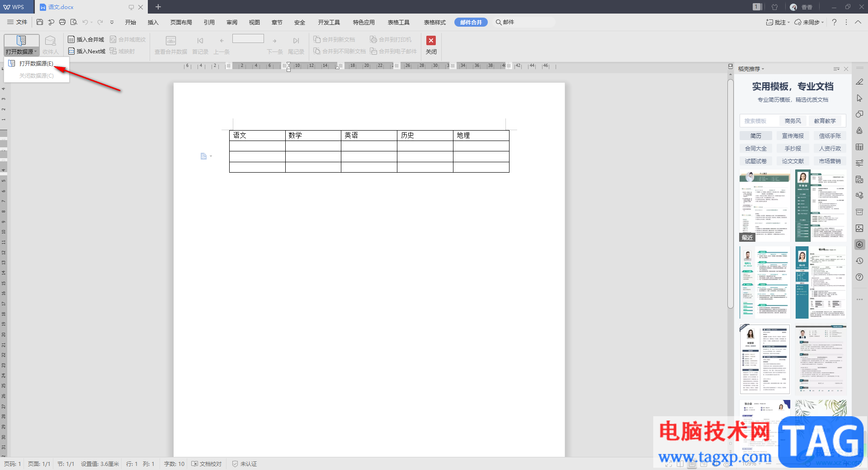Click the 邮件 command search box
Viewport: 868px width, 470px height.
[524, 22]
